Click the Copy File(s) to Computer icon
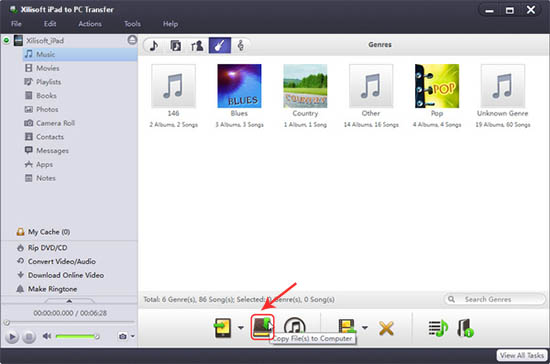Screen dimensions: 550x364 point(262,327)
